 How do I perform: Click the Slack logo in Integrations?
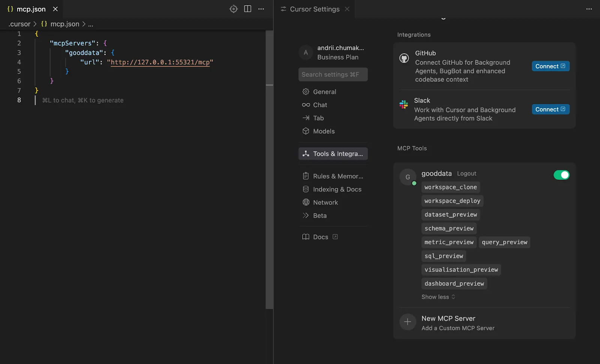click(x=404, y=105)
